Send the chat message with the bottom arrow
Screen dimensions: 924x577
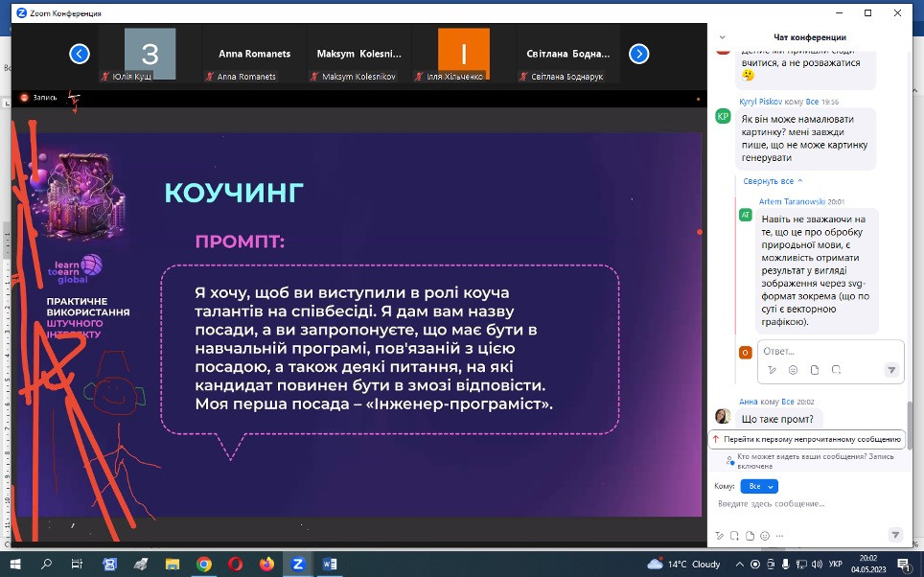tap(895, 535)
